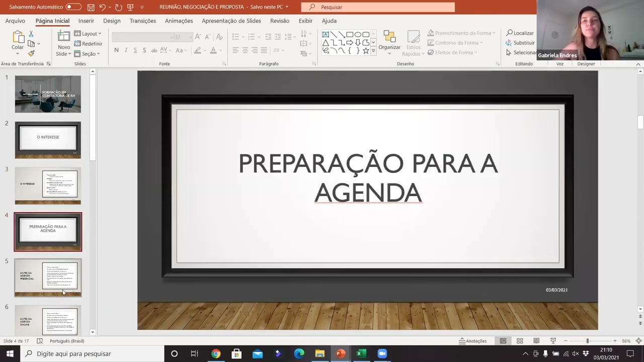This screenshot has height=362, width=644.
Task: Click Localizar to find text
Action: point(520,33)
